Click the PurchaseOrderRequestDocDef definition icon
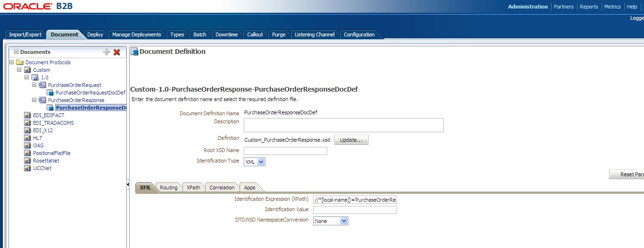The width and height of the screenshot is (644, 248). point(50,93)
